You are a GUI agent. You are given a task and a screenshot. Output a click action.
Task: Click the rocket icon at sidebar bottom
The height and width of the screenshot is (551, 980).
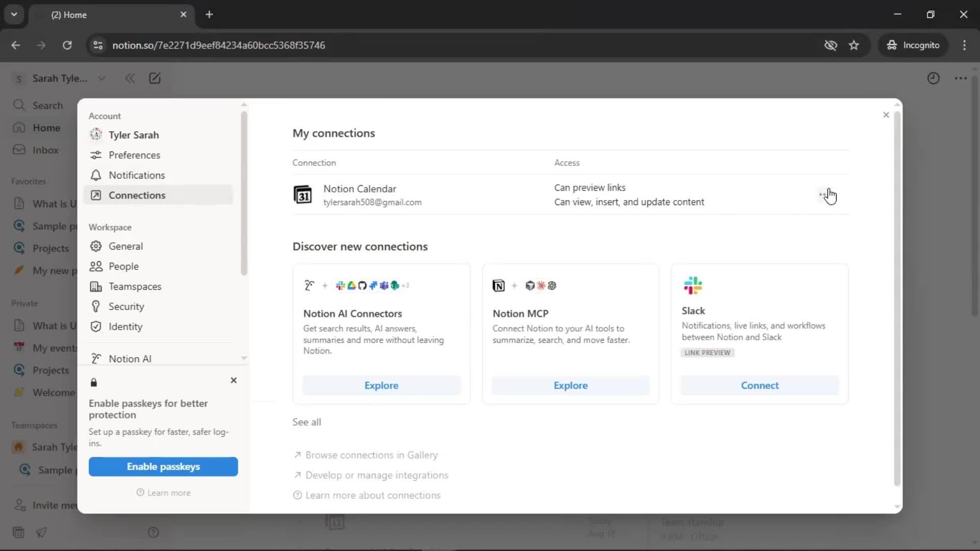coord(41,533)
